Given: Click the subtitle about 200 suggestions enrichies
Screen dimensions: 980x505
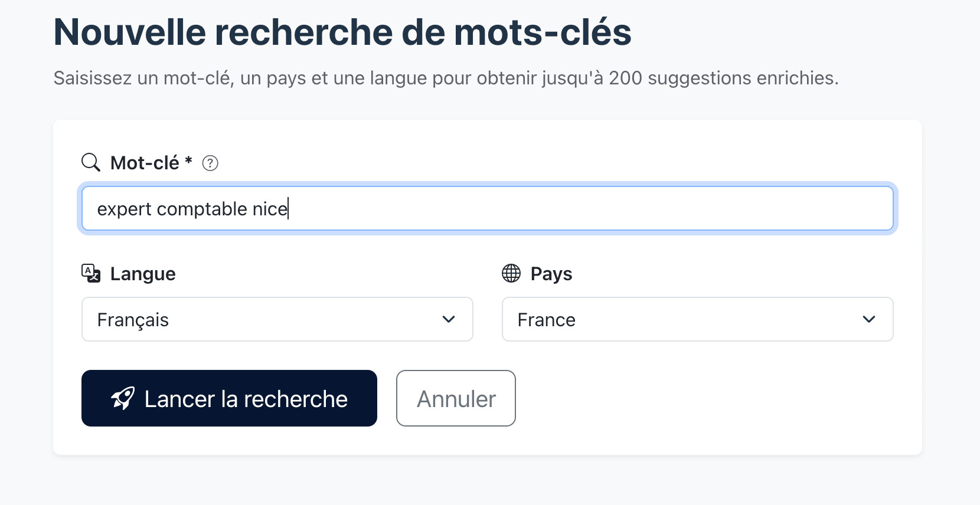Looking at the screenshot, I should [446, 78].
